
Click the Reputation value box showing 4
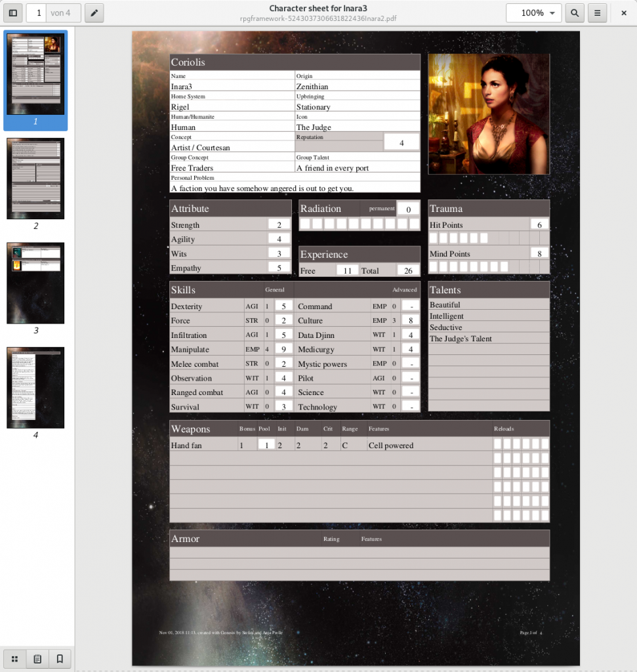point(401,142)
